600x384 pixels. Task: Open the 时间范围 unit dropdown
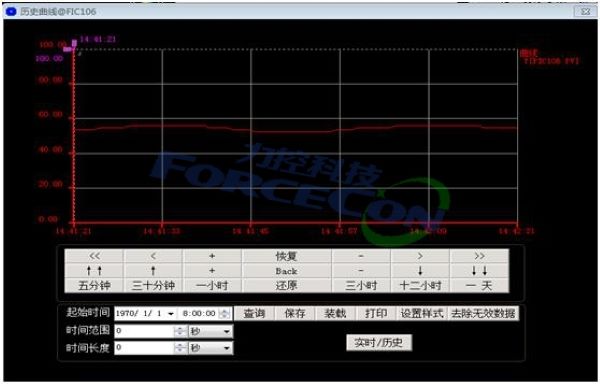coord(227,331)
